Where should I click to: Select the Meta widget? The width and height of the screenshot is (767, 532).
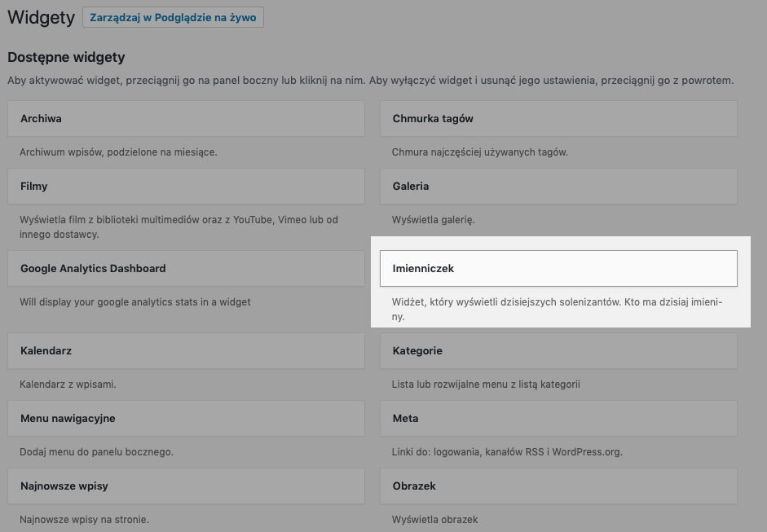558,419
